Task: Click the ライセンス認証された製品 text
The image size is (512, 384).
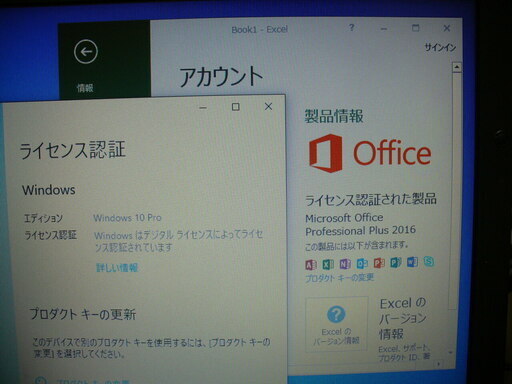Action: point(371,199)
